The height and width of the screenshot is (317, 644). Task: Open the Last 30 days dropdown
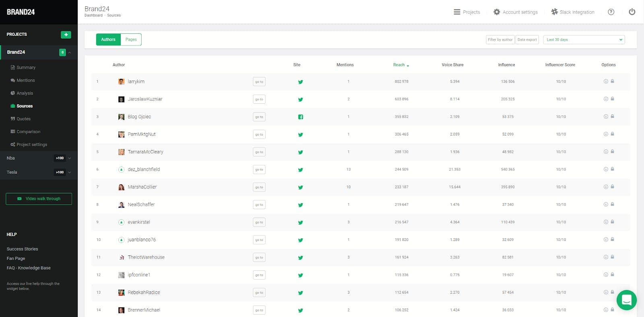584,39
